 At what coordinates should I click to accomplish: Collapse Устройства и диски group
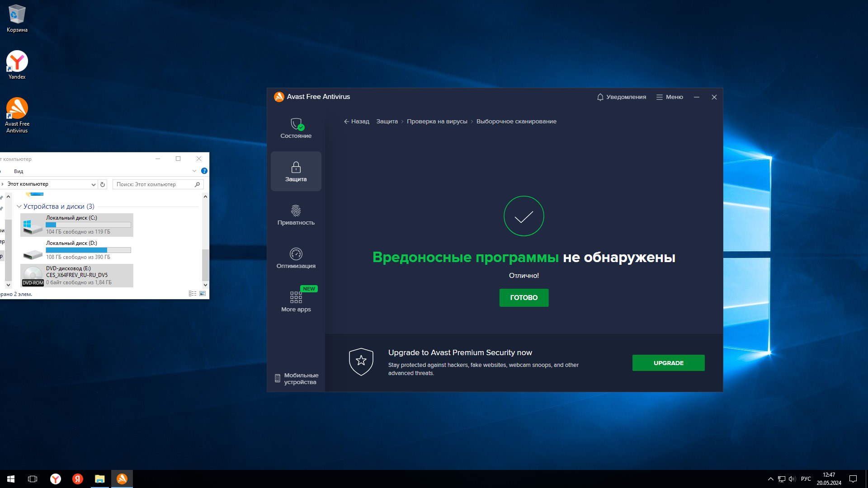[19, 206]
